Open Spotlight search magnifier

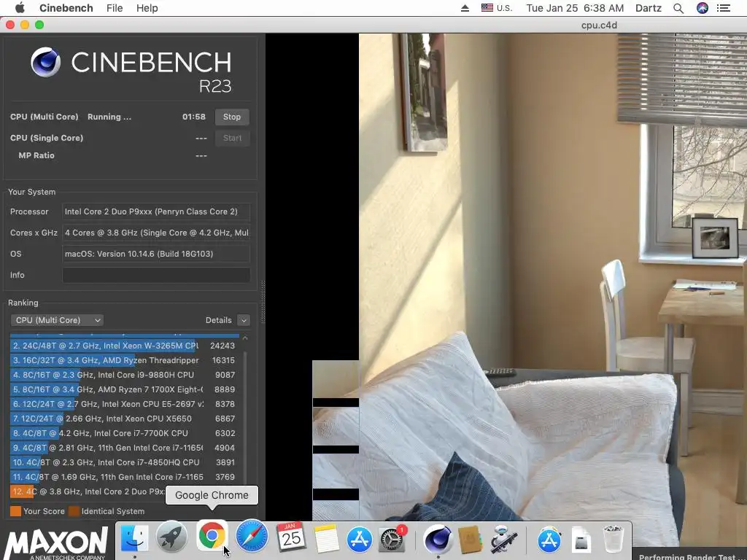click(x=678, y=8)
